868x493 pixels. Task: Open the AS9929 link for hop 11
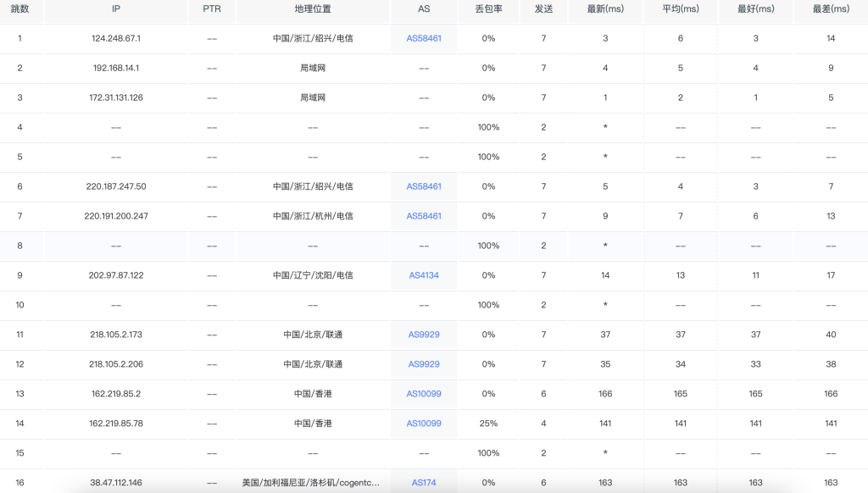[x=423, y=335]
